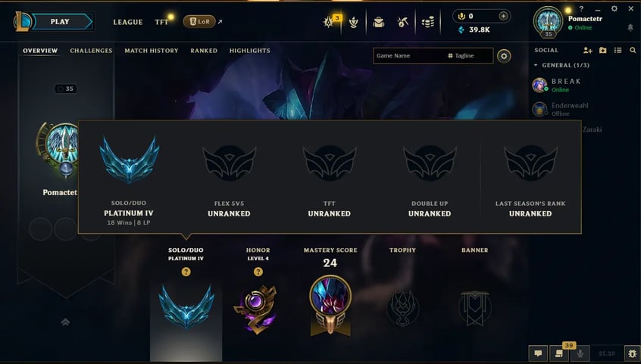Open the Store coins icon
This screenshot has width=641, height=364.
pos(427,22)
